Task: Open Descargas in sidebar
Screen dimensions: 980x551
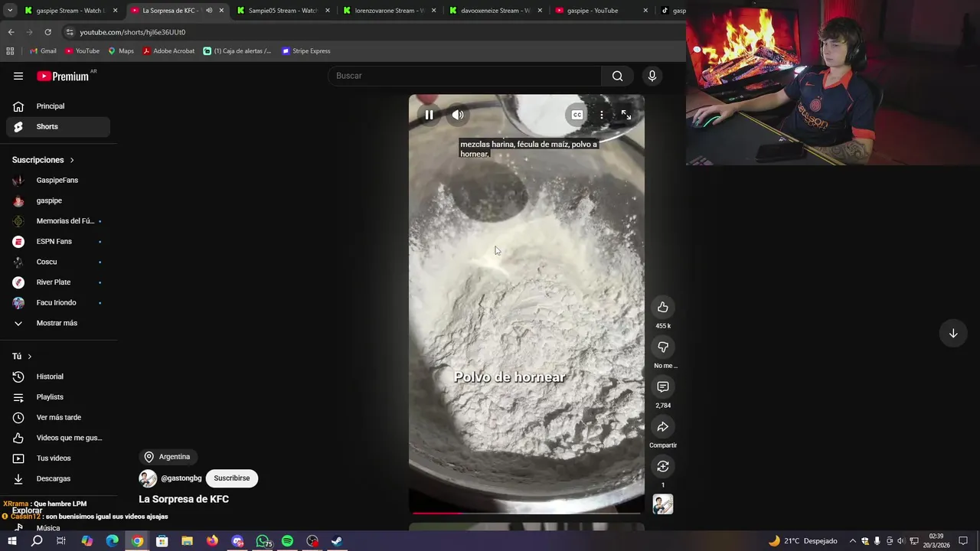Action: [x=58, y=479]
